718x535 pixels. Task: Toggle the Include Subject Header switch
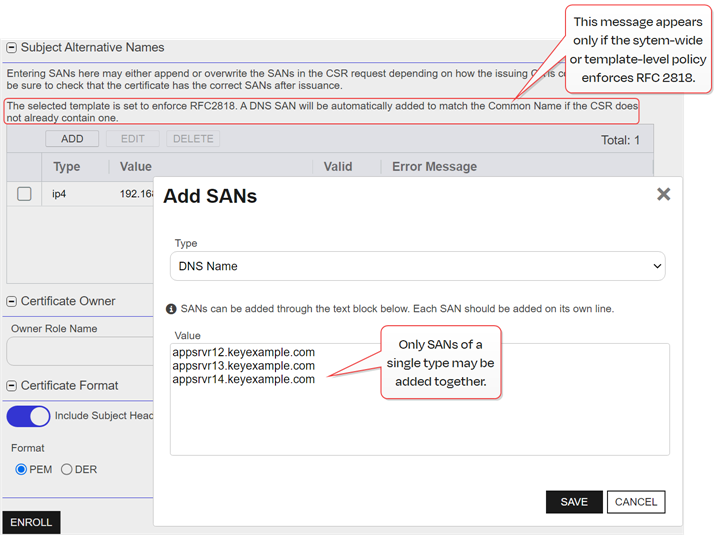[x=29, y=416]
